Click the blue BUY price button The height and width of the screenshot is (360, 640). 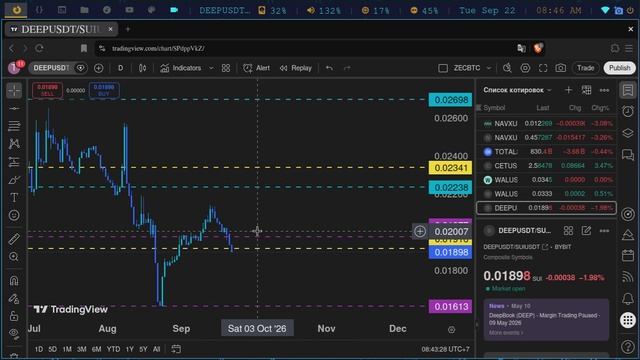click(x=104, y=90)
